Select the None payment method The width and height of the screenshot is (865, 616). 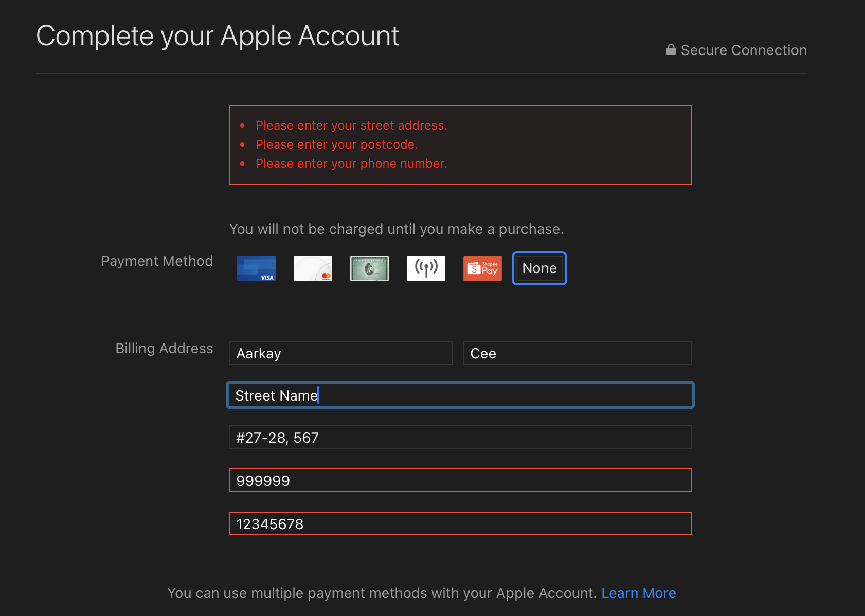coord(539,268)
